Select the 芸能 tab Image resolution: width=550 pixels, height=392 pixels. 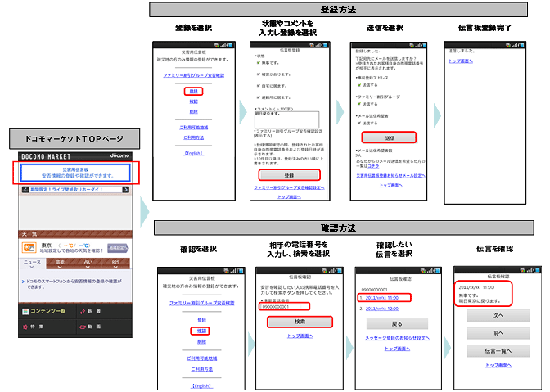coord(60,264)
